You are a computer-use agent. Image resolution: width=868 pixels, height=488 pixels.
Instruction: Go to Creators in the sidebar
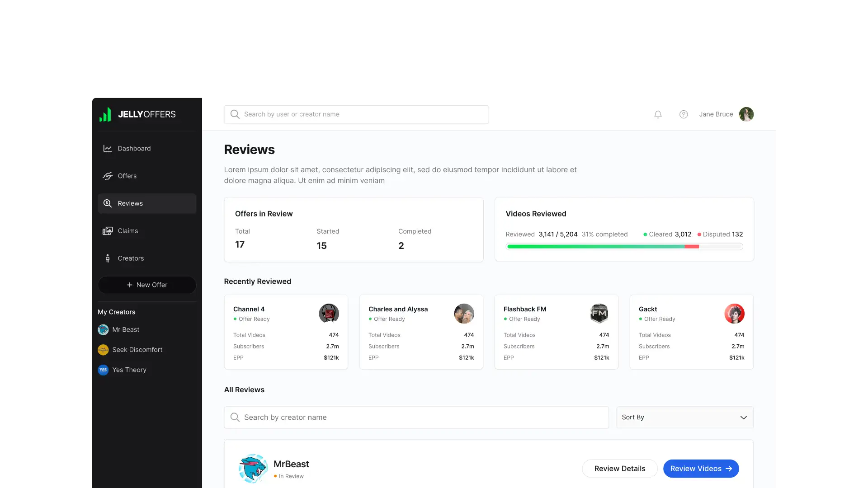coord(131,258)
